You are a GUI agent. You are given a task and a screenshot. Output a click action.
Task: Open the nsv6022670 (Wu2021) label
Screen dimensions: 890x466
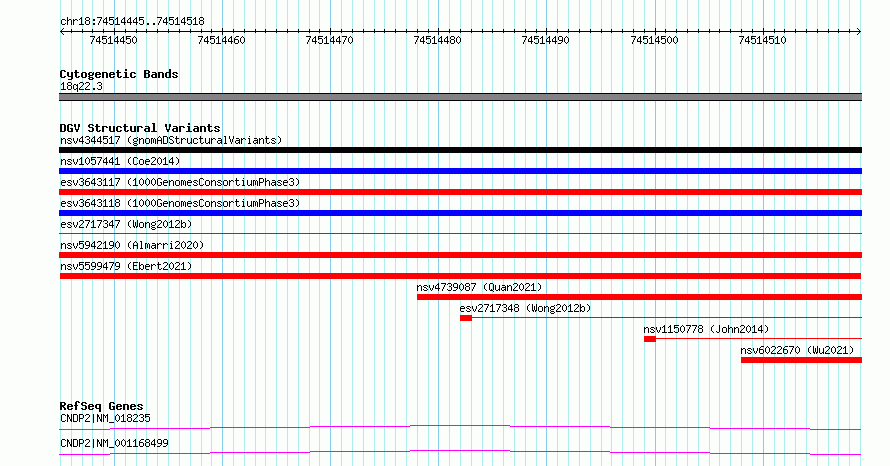point(797,350)
